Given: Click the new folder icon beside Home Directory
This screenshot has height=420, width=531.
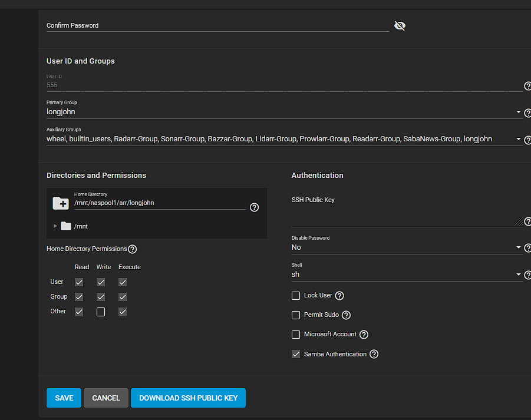Looking at the screenshot, I should pyautogui.click(x=61, y=203).
